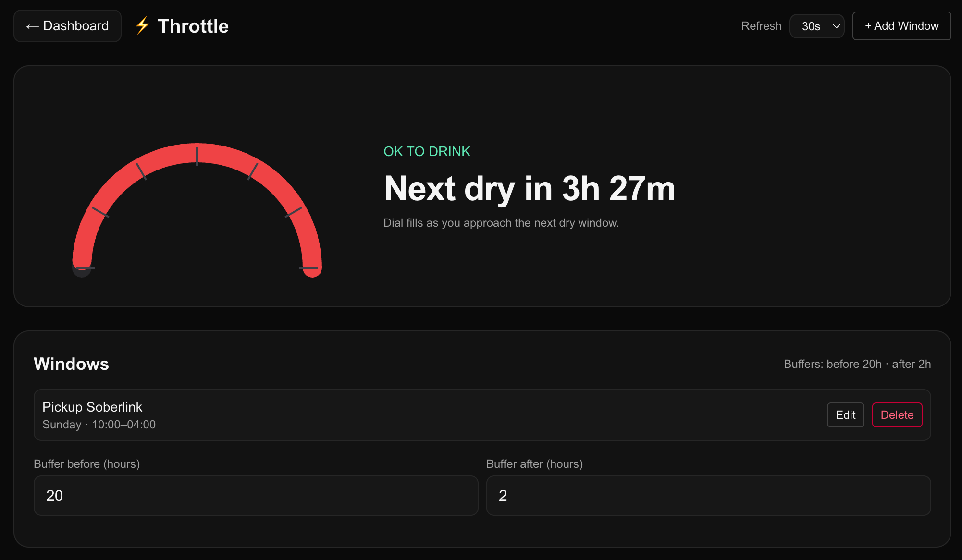
Task: Delete the Pickup Soberlink window
Action: 897,415
